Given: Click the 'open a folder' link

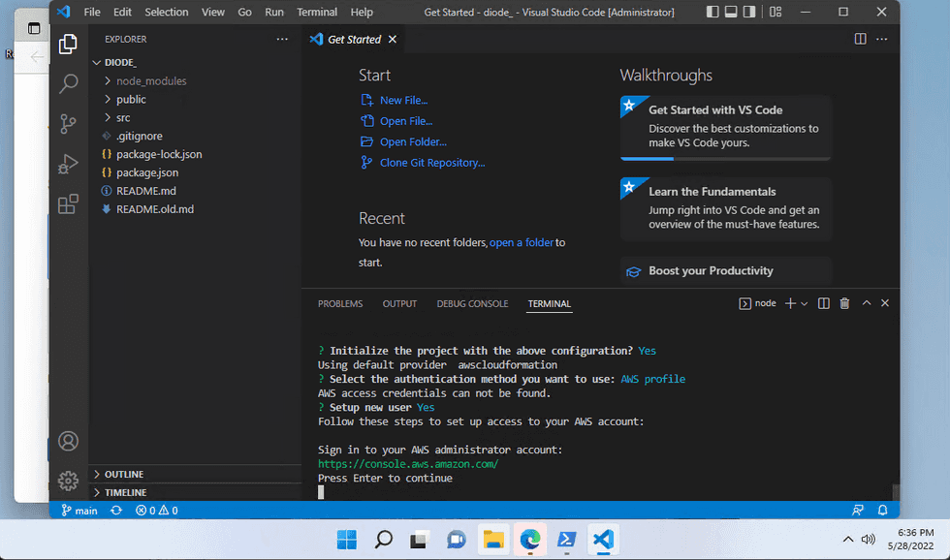Looking at the screenshot, I should coord(522,242).
